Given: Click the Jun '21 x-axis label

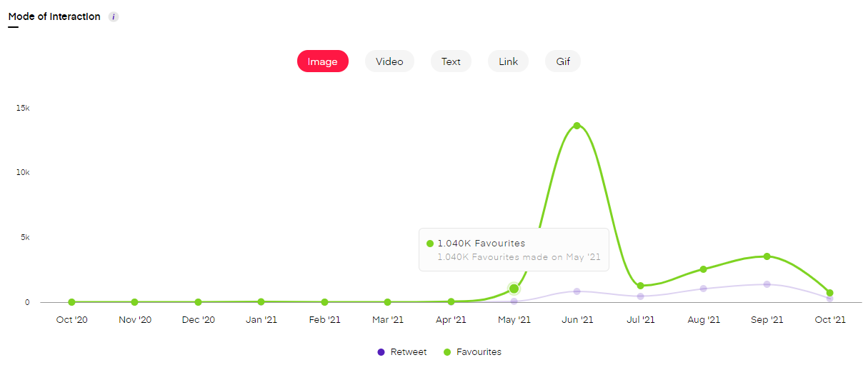Looking at the screenshot, I should [x=577, y=320].
